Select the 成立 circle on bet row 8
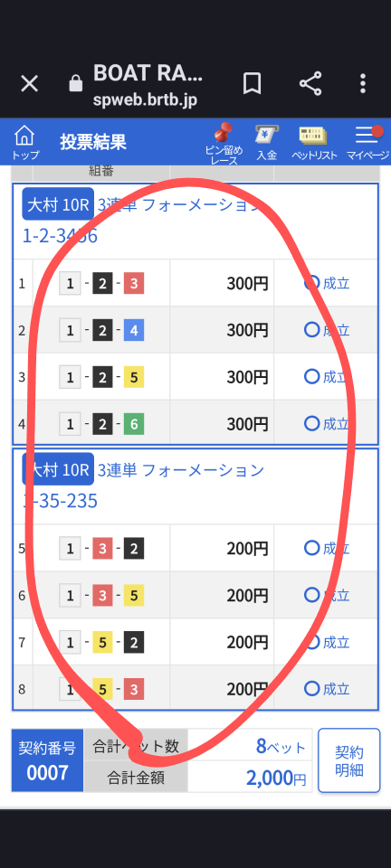Image resolution: width=391 pixels, height=868 pixels. (x=312, y=689)
